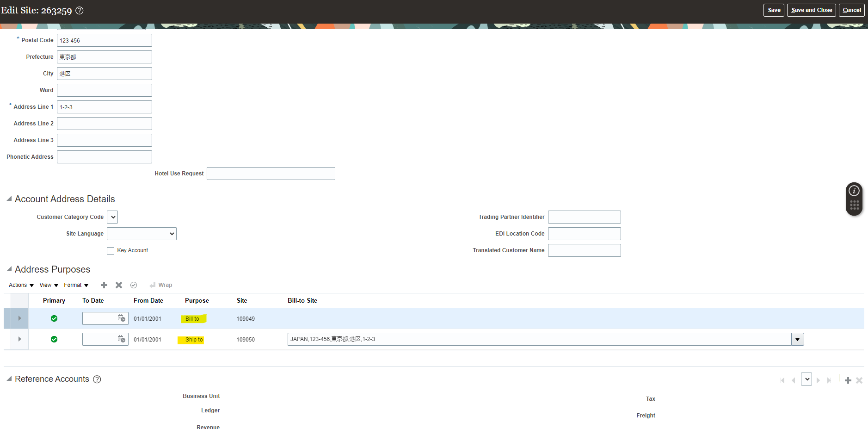Image resolution: width=868 pixels, height=429 pixels.
Task: Click primary green check for Ship to row
Action: pyautogui.click(x=54, y=339)
